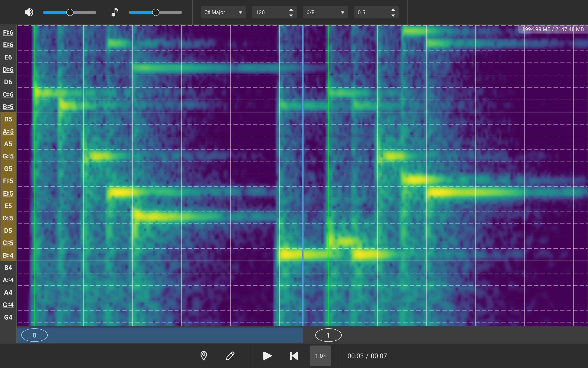Open the C# Major key dropdown
The width and height of the screenshot is (588, 368).
223,12
